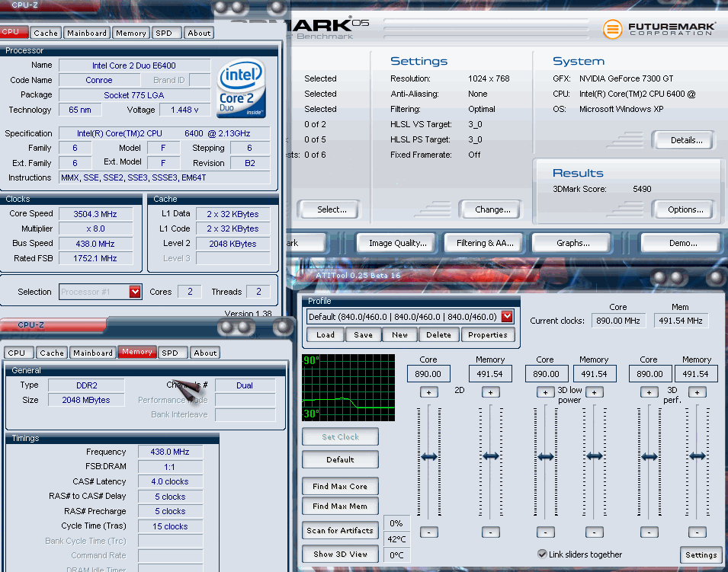Toggle Link sliders together checkbox
The image size is (728, 572).
pyautogui.click(x=542, y=554)
